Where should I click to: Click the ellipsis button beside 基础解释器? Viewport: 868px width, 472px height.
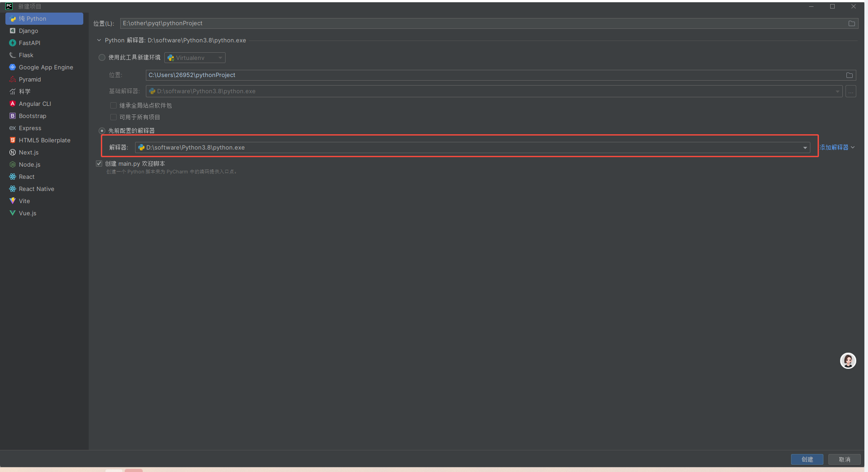click(x=850, y=91)
